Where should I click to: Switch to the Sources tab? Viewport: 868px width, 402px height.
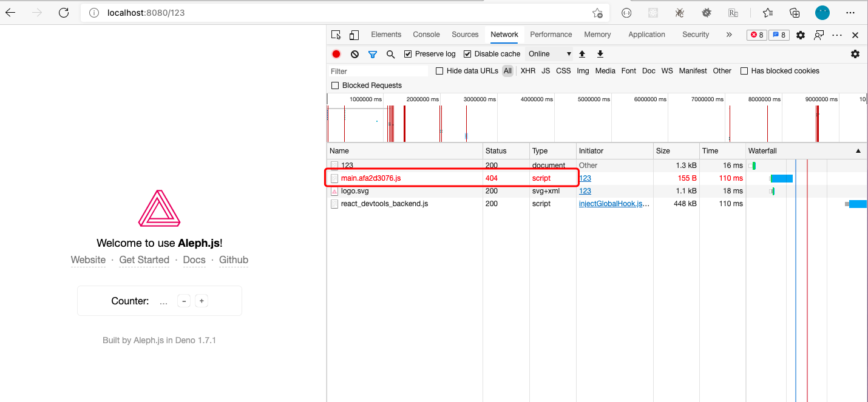(465, 35)
